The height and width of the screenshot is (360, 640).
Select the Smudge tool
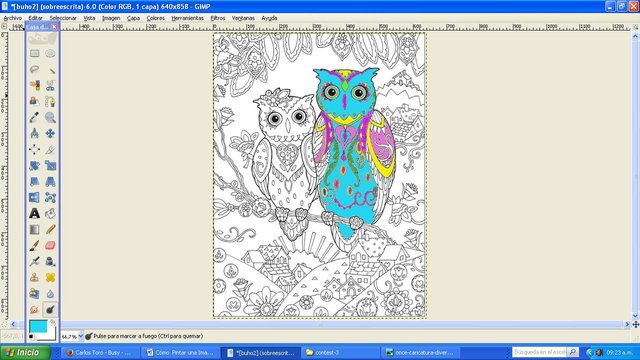(x=34, y=309)
